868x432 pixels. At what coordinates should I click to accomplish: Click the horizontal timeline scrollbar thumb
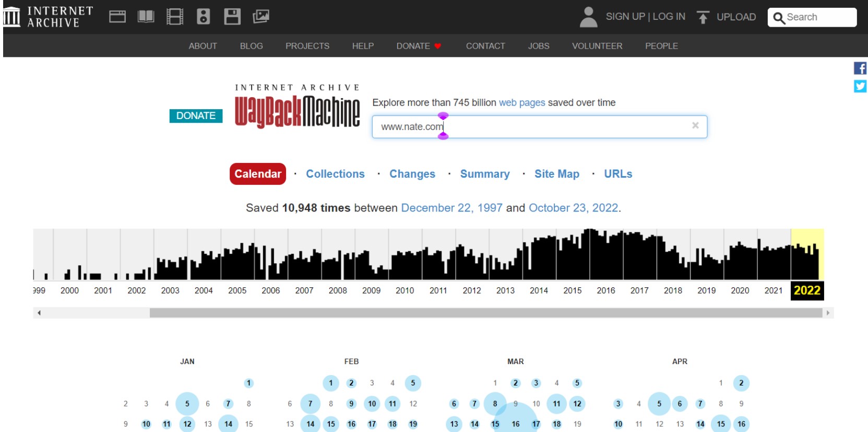[x=486, y=313]
